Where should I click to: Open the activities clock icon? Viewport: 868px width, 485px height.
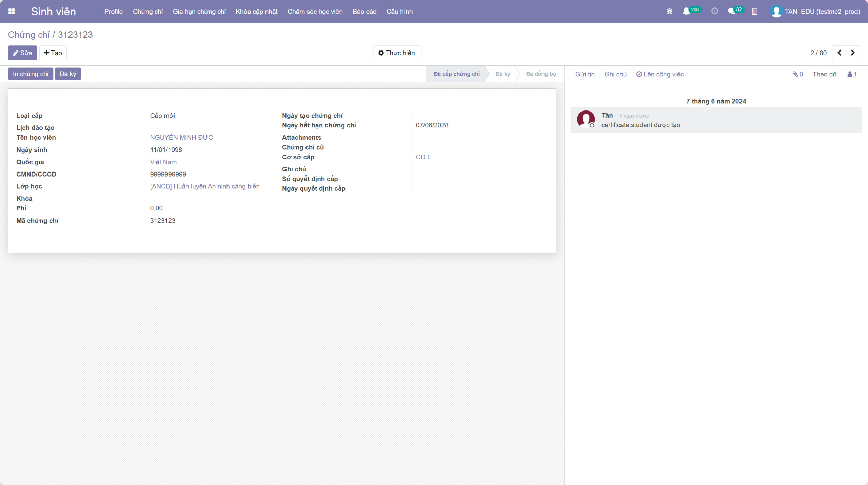click(715, 11)
